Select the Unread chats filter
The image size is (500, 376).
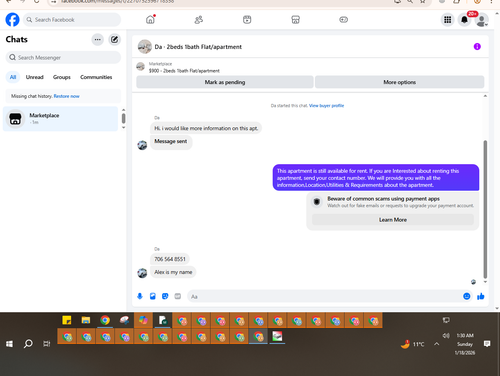(35, 77)
